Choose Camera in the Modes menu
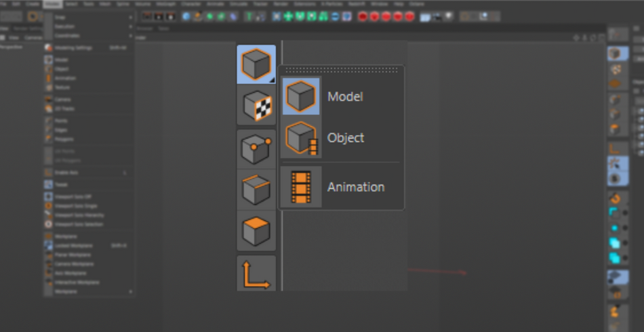This screenshot has height=332, width=644. pos(89,100)
